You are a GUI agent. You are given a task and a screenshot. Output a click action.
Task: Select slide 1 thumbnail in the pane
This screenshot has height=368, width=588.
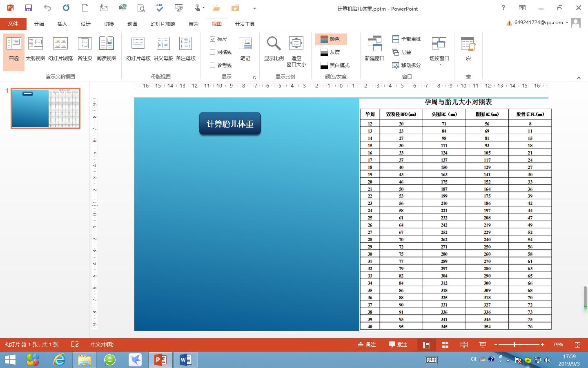(x=45, y=108)
